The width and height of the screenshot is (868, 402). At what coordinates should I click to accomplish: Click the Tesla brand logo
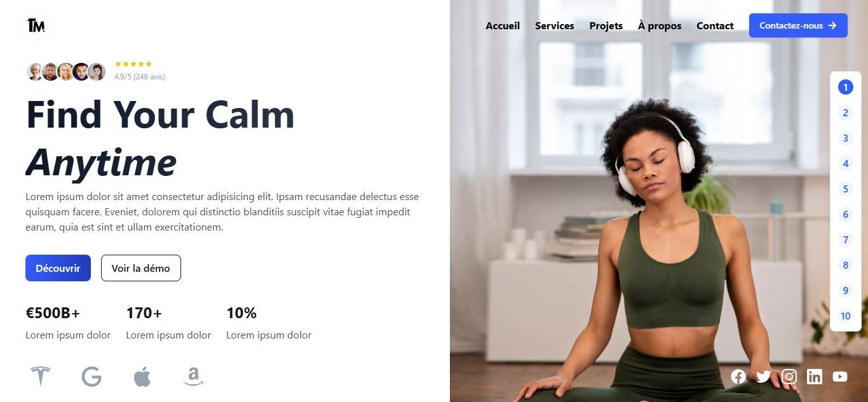click(x=41, y=376)
